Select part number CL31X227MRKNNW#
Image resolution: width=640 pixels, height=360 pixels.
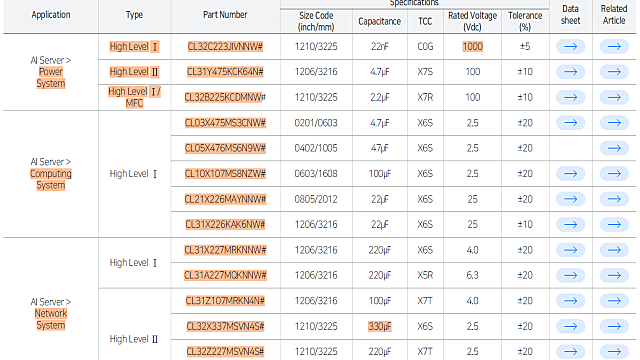[225, 250]
